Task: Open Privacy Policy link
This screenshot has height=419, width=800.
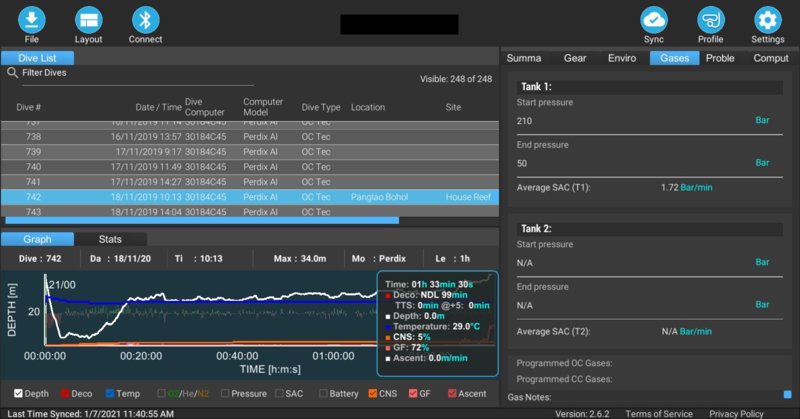Action: pos(736,413)
